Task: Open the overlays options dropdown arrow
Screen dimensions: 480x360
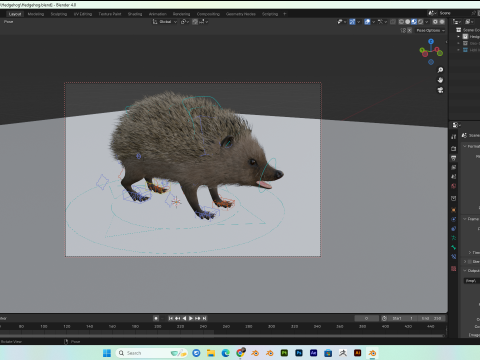Action: click(374, 22)
